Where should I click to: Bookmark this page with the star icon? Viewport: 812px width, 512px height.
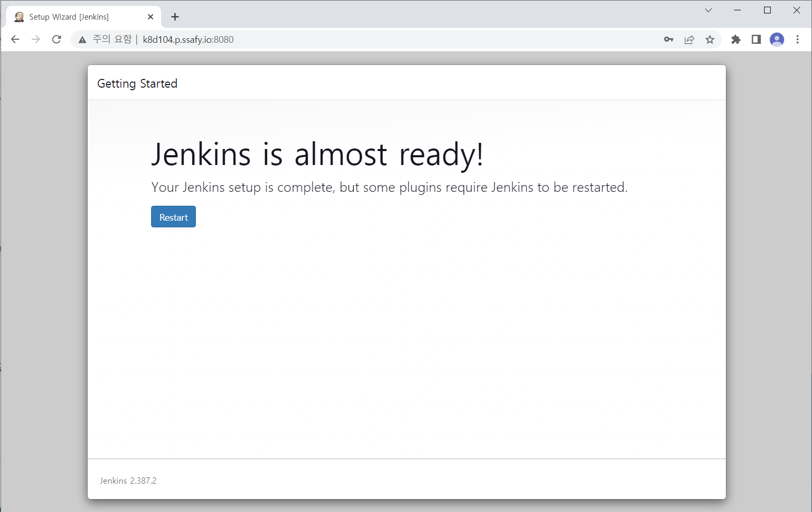tap(710, 39)
